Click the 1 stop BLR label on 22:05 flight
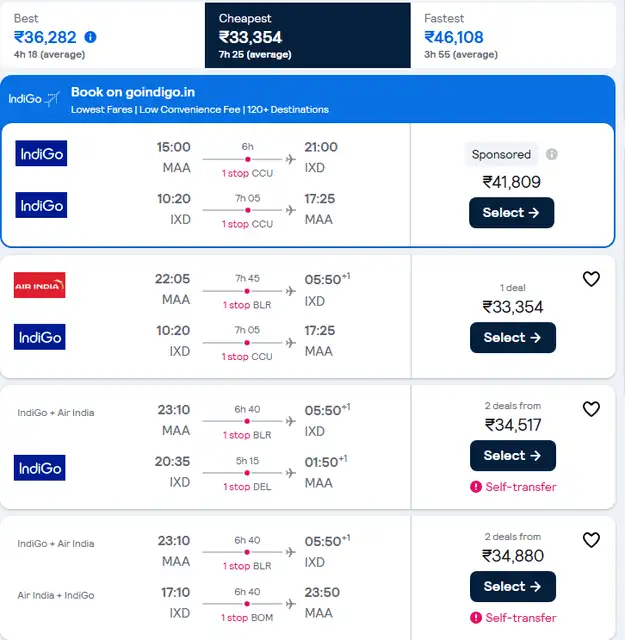625x640 pixels. click(247, 305)
